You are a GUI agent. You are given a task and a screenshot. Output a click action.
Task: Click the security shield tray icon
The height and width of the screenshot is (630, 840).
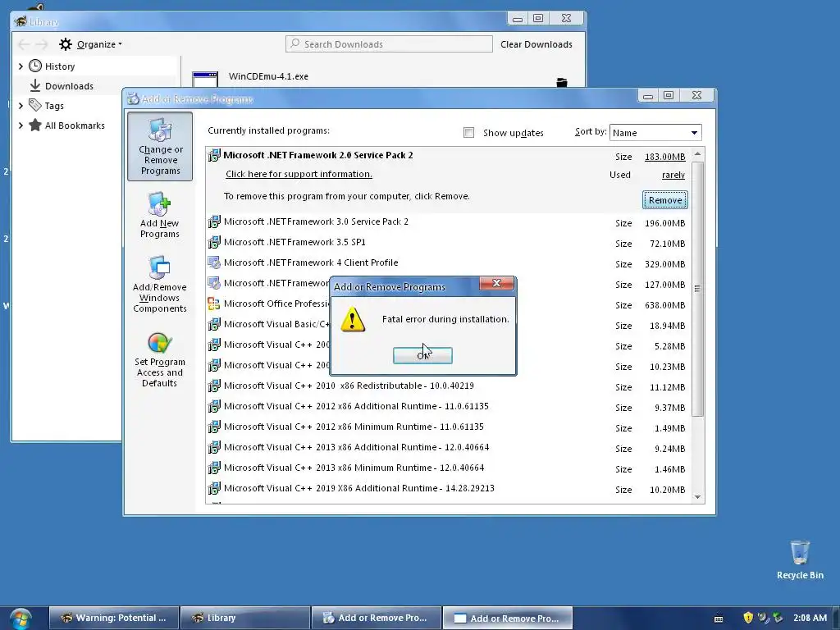(748, 618)
